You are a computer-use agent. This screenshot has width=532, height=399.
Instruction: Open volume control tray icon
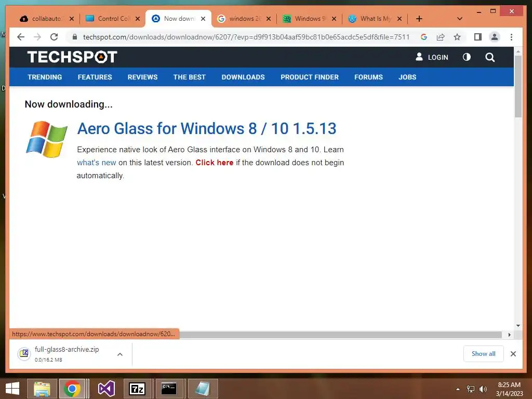(x=483, y=389)
